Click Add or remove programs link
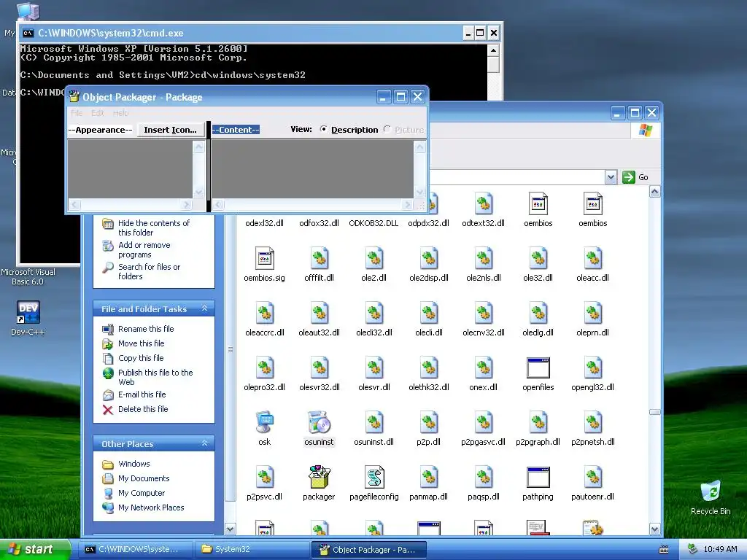Viewport: 747px width, 560px height. [x=144, y=250]
